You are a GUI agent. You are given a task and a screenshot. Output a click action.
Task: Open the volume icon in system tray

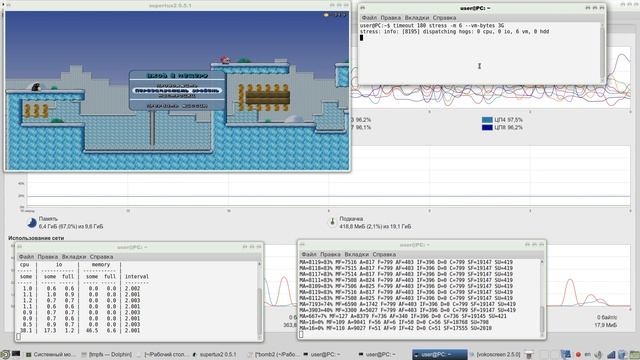[x=598, y=355]
